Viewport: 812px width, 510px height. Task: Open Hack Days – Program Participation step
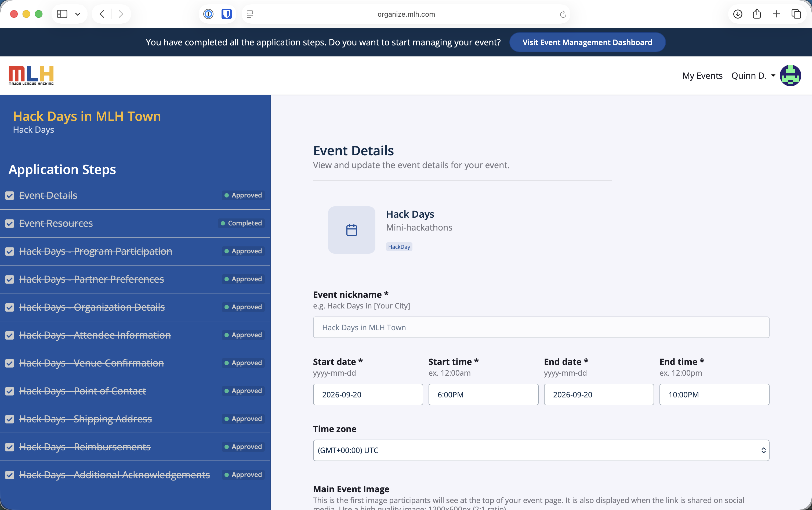[96, 251]
